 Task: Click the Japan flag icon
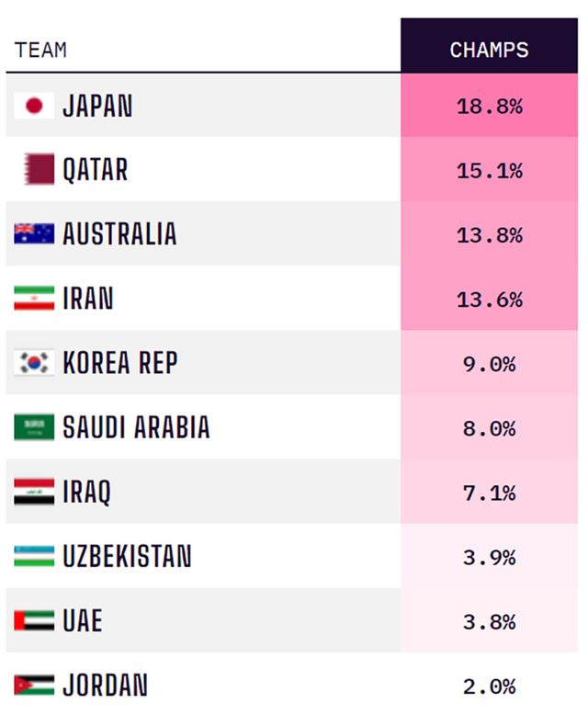[x=34, y=106]
